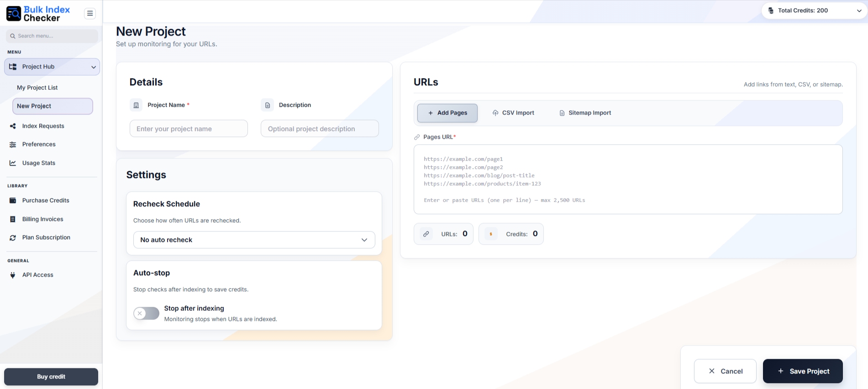
Task: Click the plus icon on Save Project
Action: pyautogui.click(x=781, y=371)
